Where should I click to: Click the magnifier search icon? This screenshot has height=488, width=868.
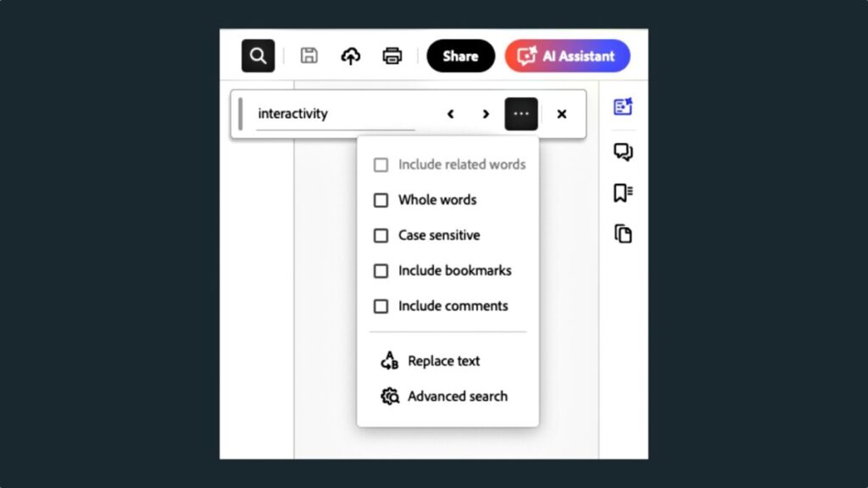pos(258,56)
